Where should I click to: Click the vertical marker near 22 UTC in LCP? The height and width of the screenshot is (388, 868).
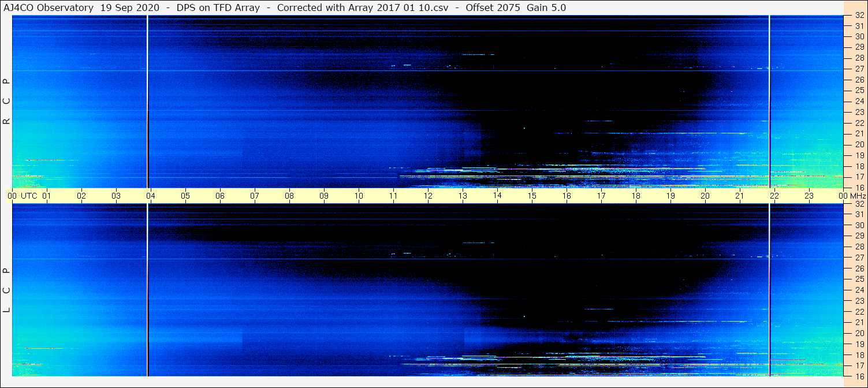[x=770, y=290]
